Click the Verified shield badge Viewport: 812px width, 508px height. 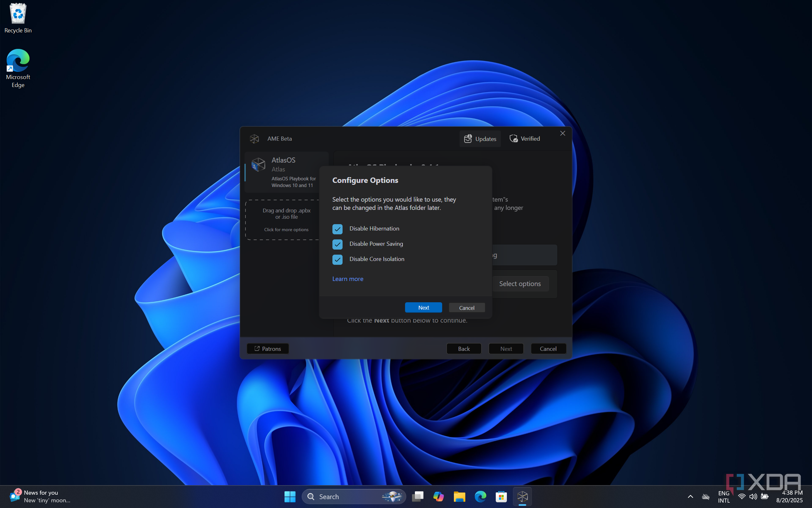pos(524,139)
